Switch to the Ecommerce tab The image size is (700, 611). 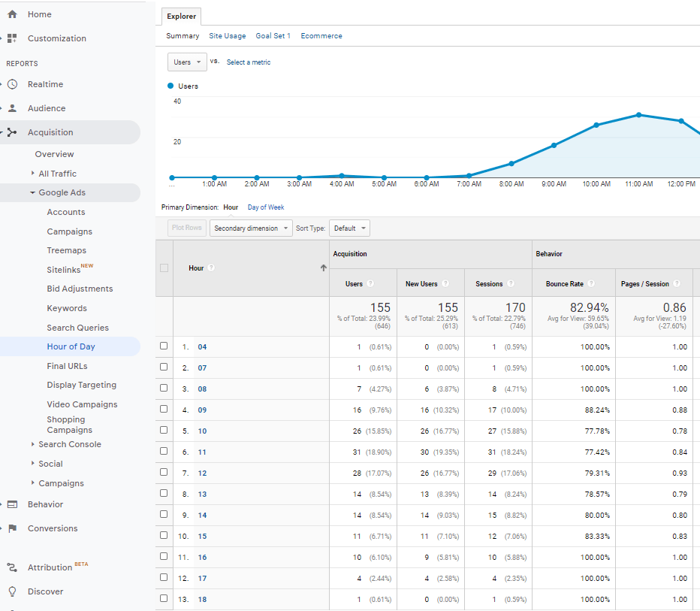321,36
